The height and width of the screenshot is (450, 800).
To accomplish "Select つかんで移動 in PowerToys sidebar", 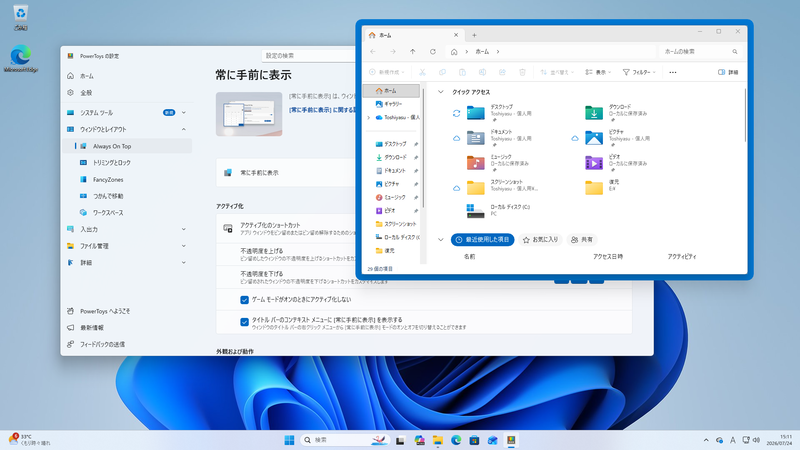I will (127, 196).
